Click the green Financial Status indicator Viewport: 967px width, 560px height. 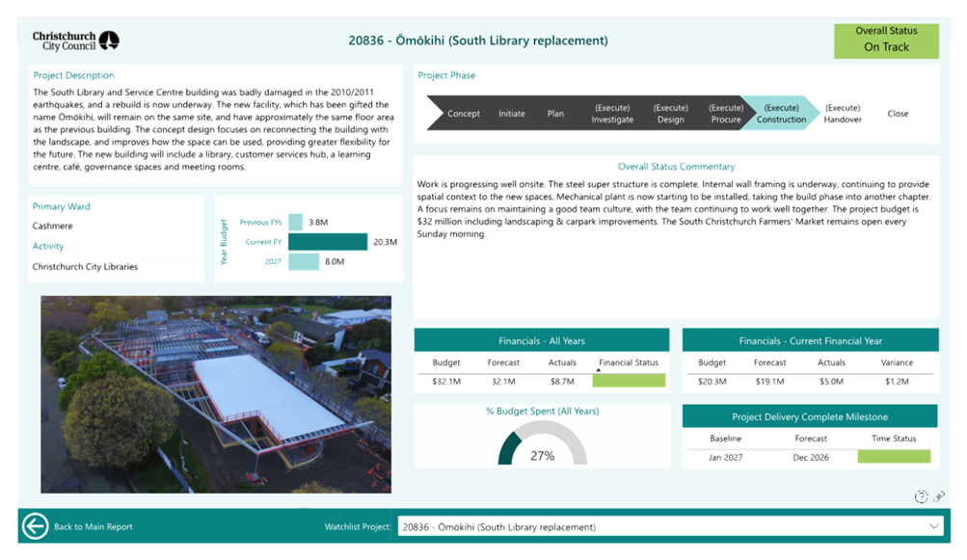pos(629,382)
